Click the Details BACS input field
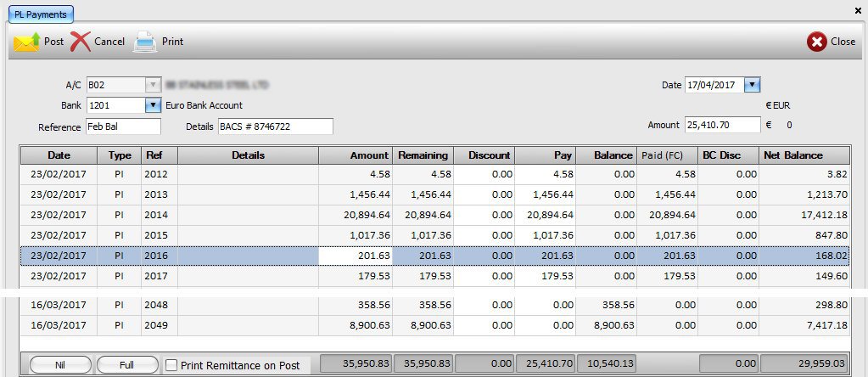 click(275, 127)
